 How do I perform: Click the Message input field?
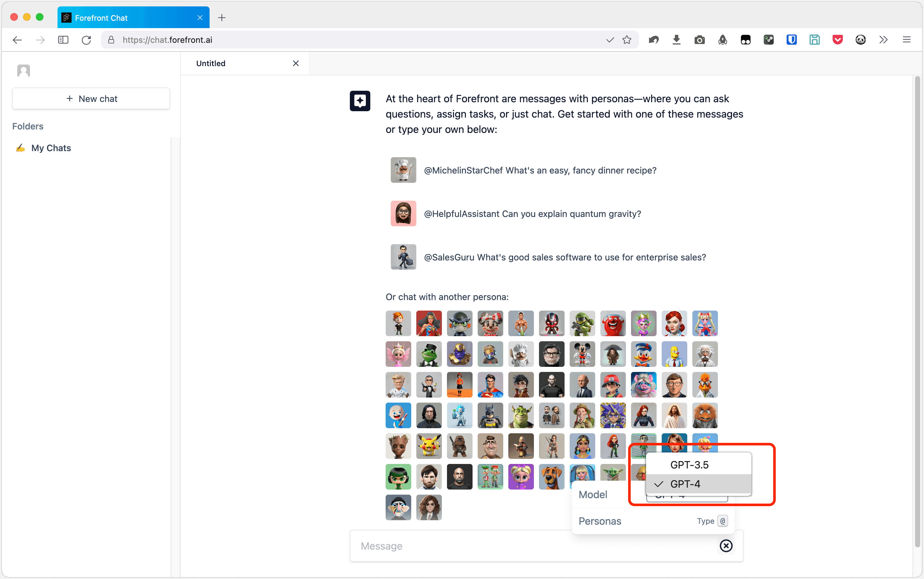coord(536,546)
